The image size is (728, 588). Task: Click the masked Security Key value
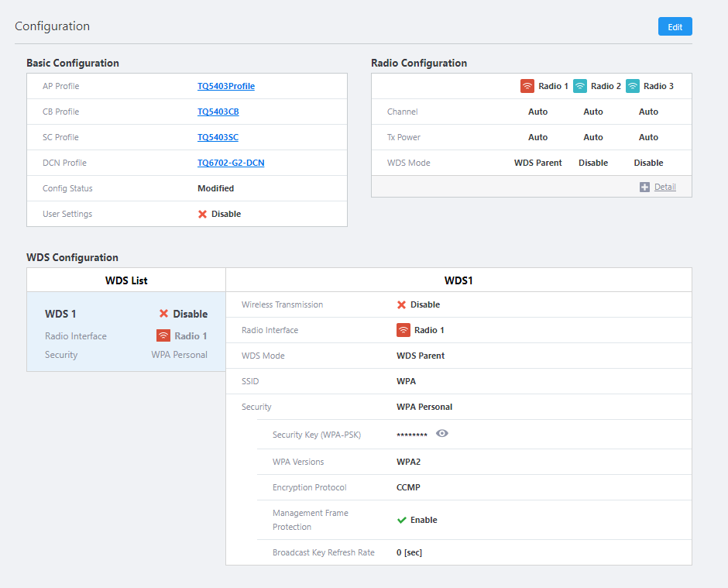coord(411,435)
